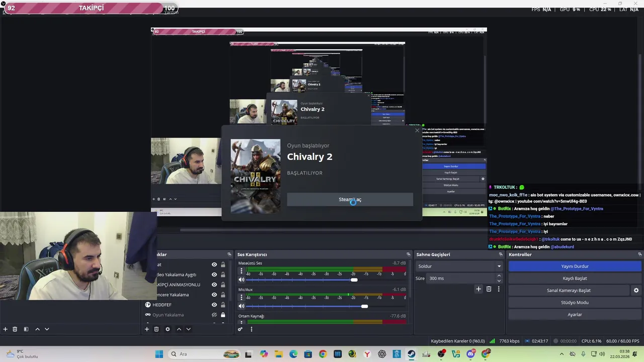Hide the ANİMASYONLU source with its eye icon
The width and height of the screenshot is (644, 362).
coord(214,285)
